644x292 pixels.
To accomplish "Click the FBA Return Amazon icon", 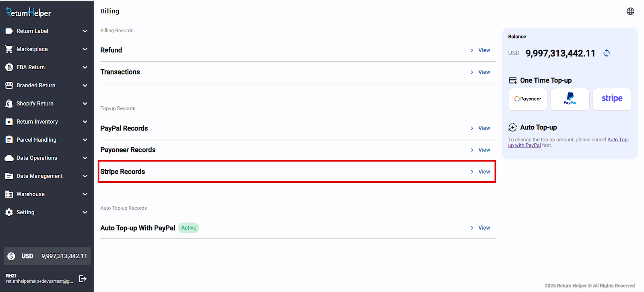I will coord(9,67).
